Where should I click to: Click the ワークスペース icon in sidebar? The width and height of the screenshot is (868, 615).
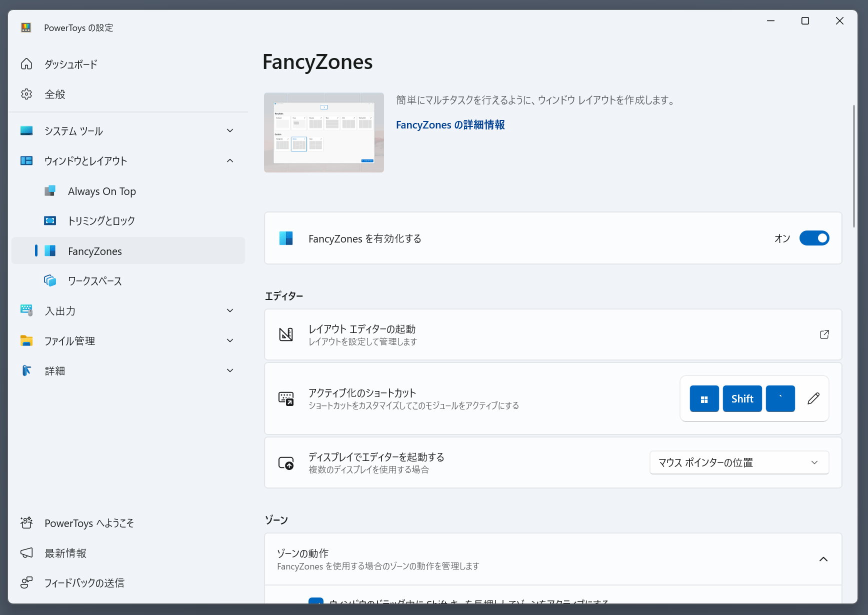[50, 281]
